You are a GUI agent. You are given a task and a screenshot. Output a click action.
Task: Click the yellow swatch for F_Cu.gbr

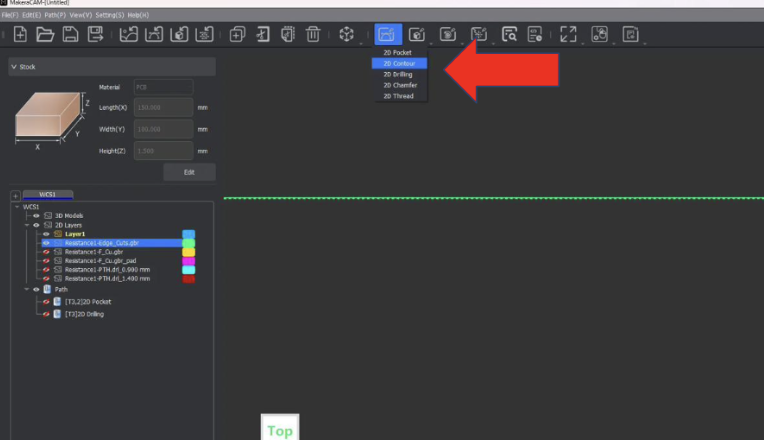pyautogui.click(x=189, y=251)
